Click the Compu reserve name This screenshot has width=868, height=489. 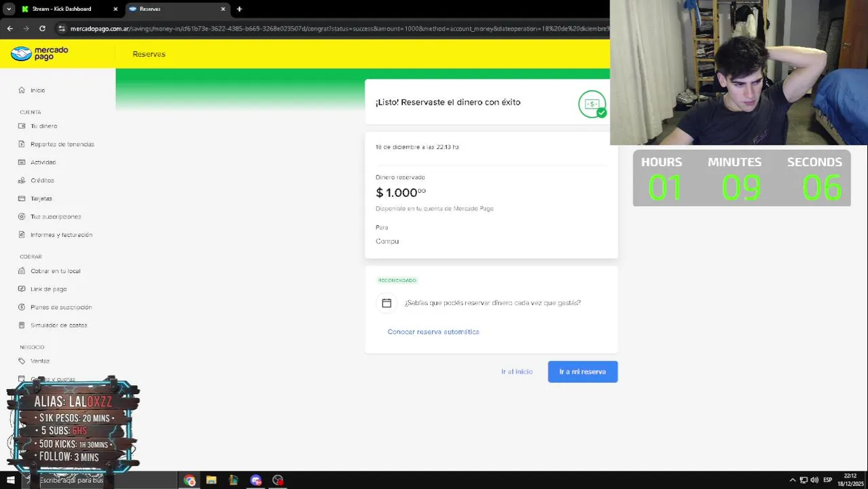coord(387,241)
